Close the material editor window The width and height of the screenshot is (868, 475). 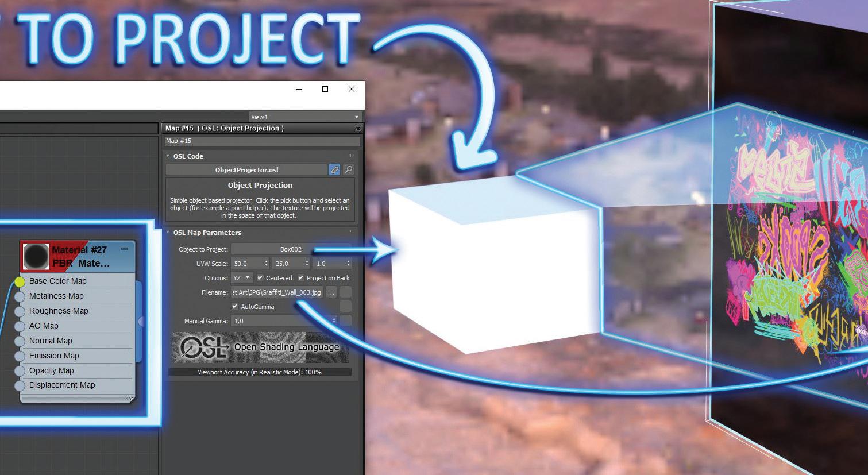(x=352, y=89)
